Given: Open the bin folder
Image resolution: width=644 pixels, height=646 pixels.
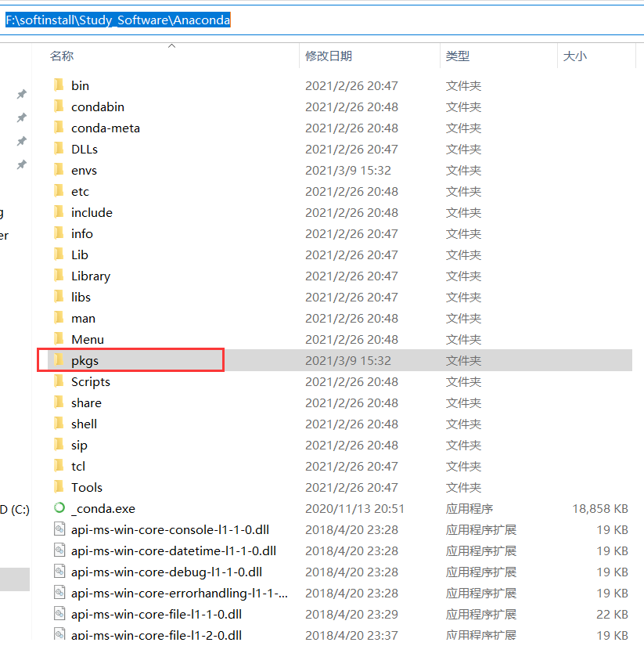Looking at the screenshot, I should tap(81, 85).
